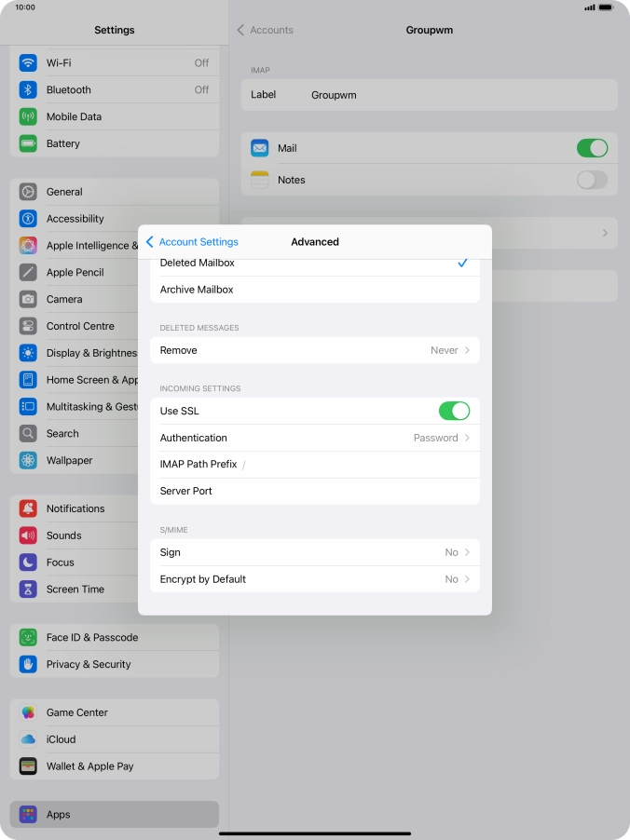
Task: Select General in the settings sidebar
Action: 64,192
